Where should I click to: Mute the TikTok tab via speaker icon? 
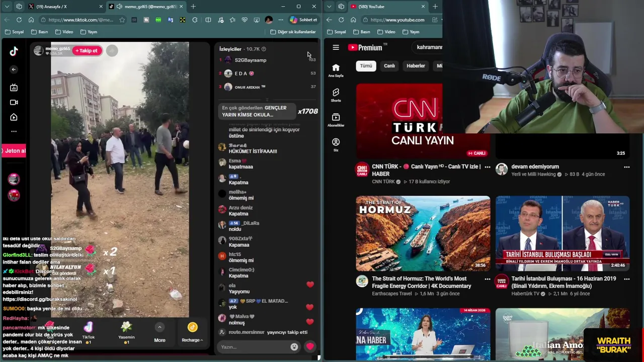pos(119,7)
